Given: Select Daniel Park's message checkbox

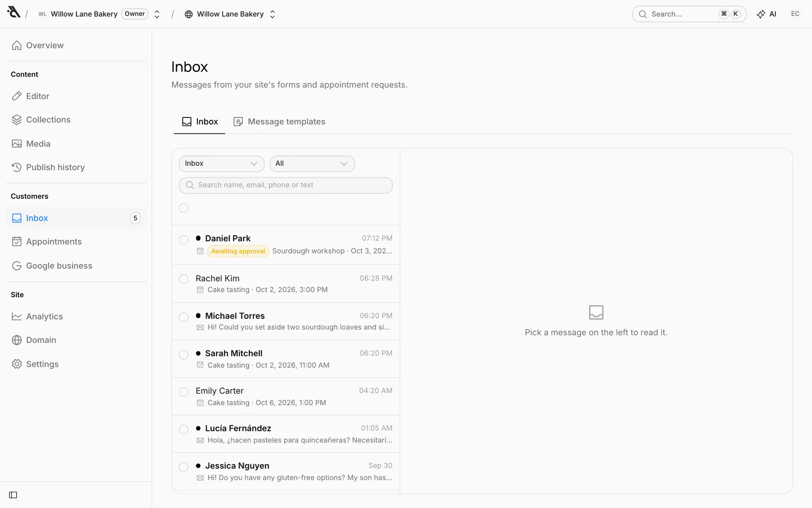Looking at the screenshot, I should (x=184, y=239).
